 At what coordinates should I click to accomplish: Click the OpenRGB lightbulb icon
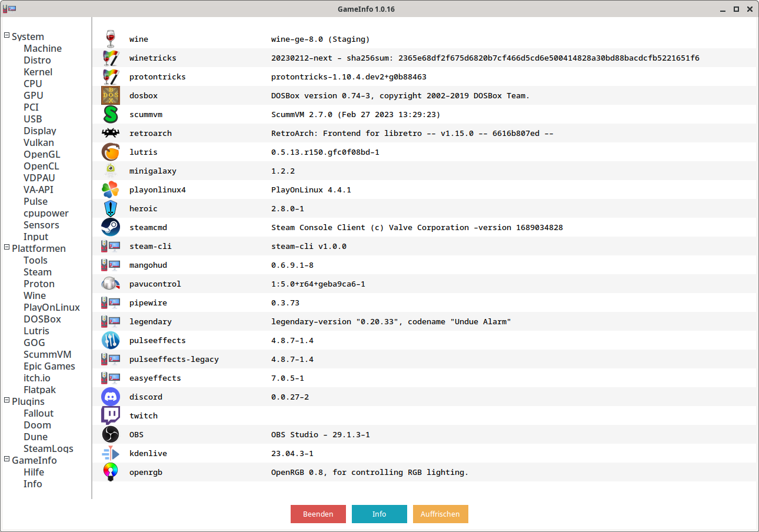111,472
